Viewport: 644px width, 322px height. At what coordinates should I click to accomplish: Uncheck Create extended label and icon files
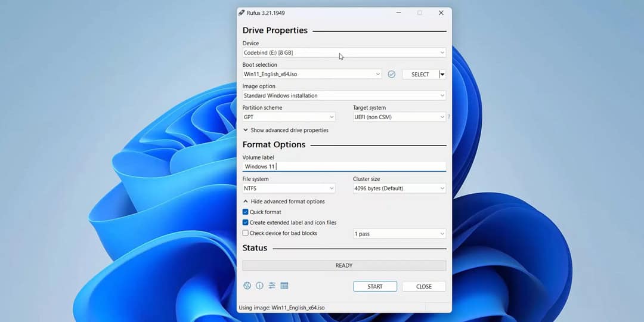[246, 222]
